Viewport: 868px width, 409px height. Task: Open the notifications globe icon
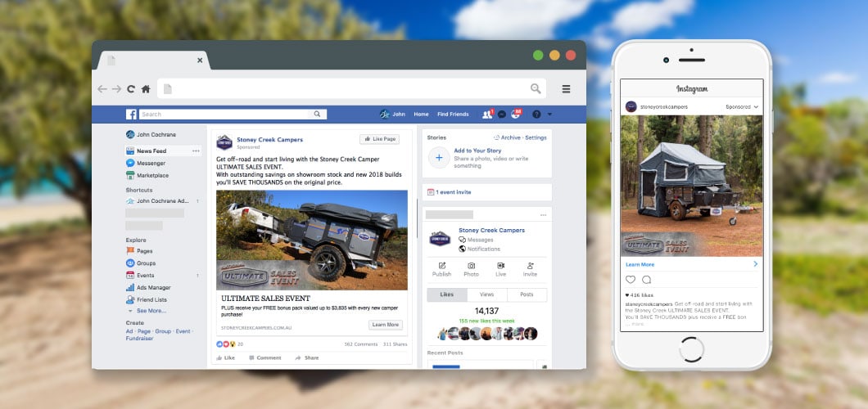(x=517, y=114)
